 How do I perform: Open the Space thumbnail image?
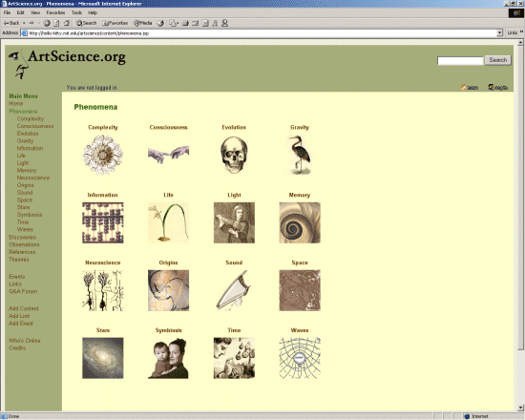click(x=300, y=290)
